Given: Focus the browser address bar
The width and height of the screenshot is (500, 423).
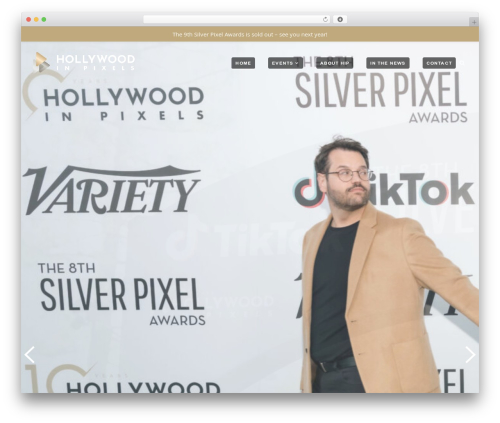Looking at the screenshot, I should [x=233, y=20].
